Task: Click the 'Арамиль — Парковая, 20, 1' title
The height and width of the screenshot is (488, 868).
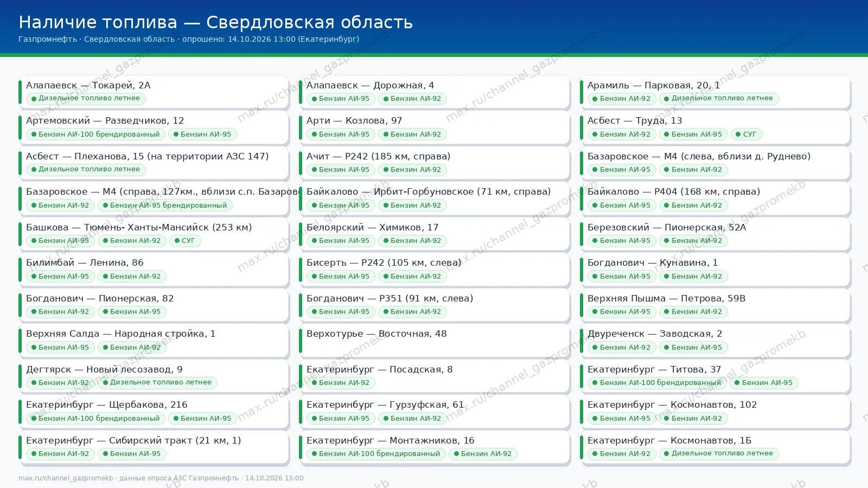Action: pos(654,85)
